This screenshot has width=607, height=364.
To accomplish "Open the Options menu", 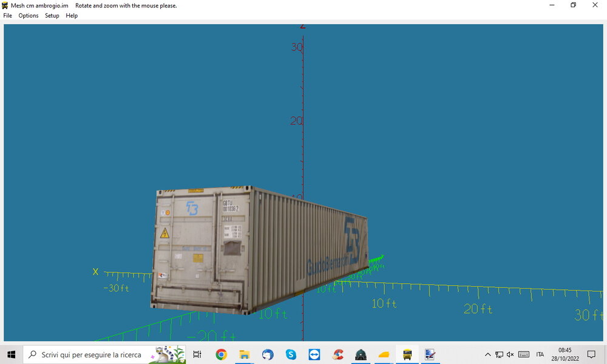I will [29, 16].
